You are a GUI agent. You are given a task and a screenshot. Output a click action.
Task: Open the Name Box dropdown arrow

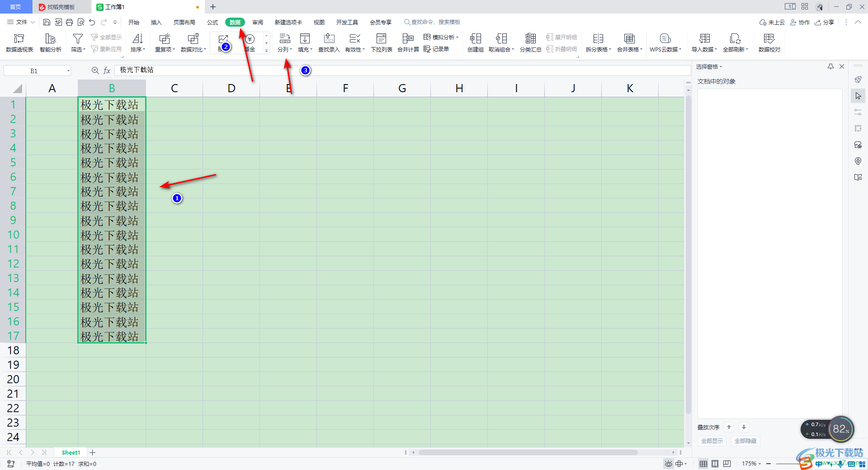68,70
